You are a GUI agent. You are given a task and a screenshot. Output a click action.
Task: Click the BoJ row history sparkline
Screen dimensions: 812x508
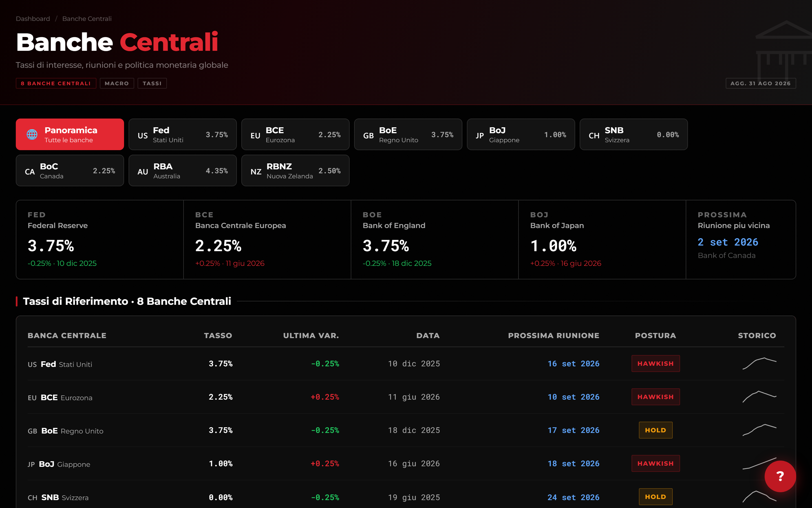[759, 463]
